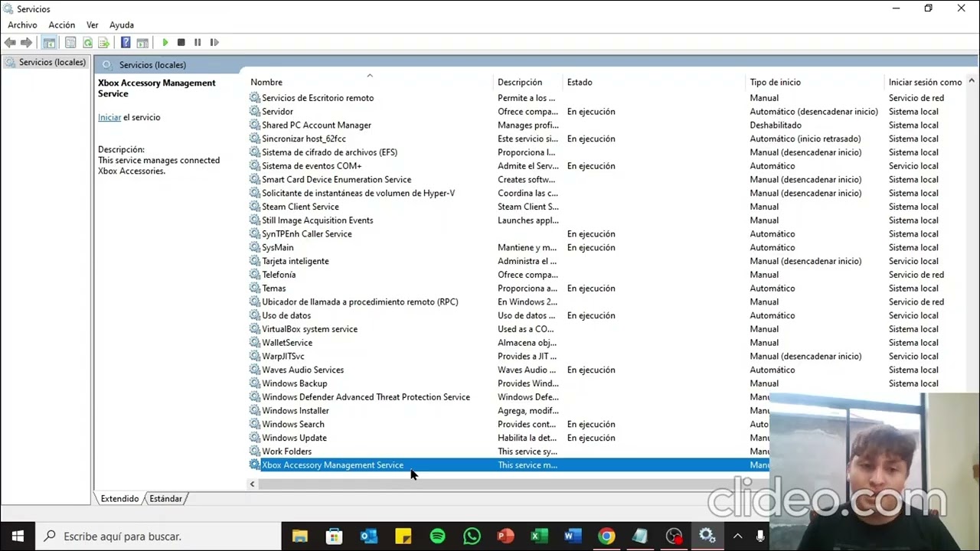
Task: Open File Explorer from the taskbar
Action: click(299, 536)
